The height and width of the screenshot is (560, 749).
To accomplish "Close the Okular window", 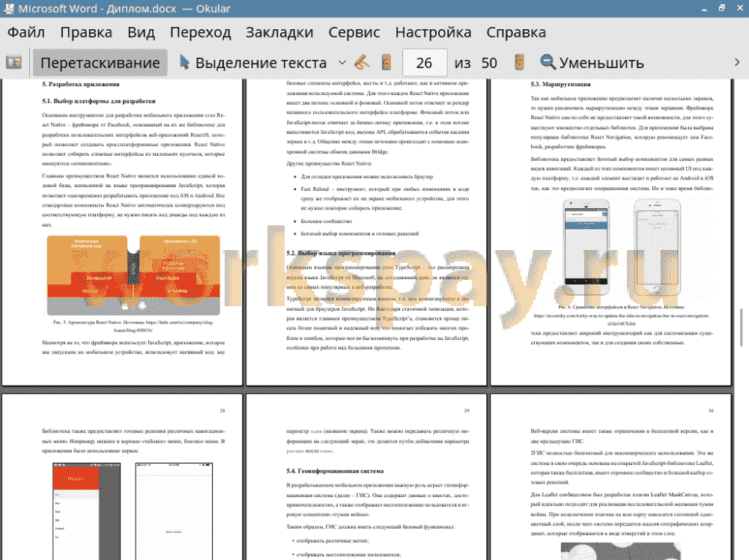I will pyautogui.click(x=739, y=8).
